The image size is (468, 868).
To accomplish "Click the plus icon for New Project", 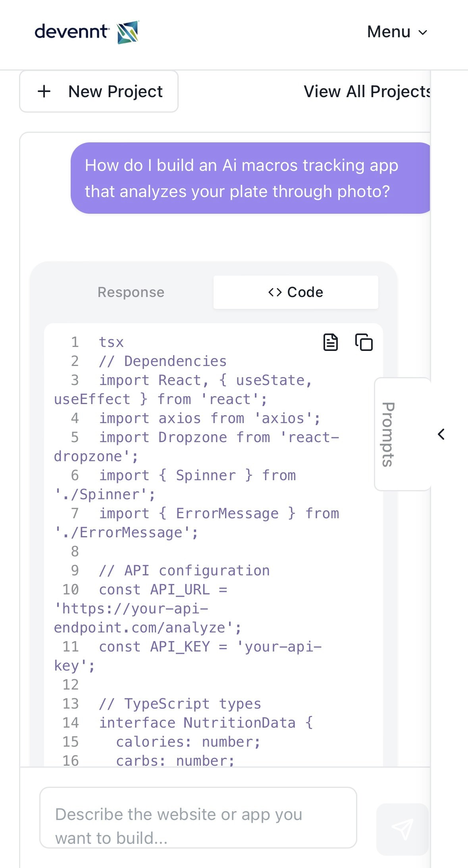I will [x=44, y=92].
